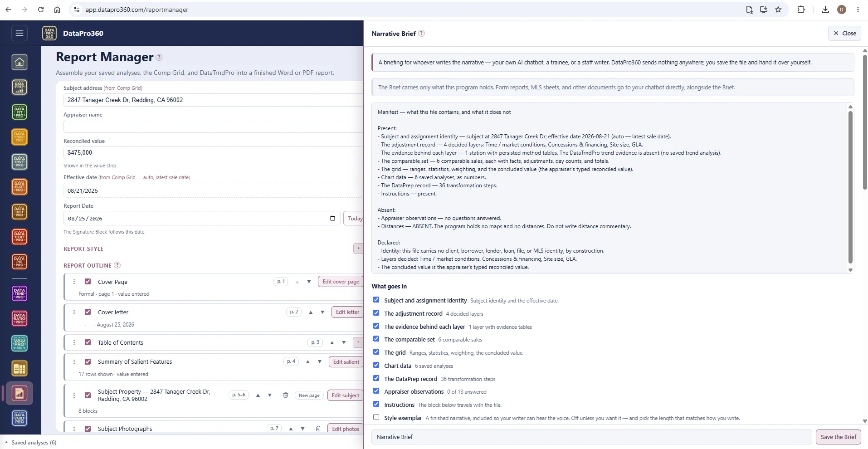Open the Edit letter editor
This screenshot has height=449, width=868.
coord(347,312)
